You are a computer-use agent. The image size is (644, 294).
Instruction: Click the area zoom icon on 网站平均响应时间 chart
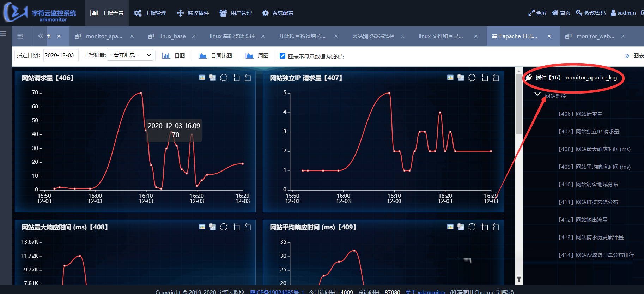[485, 227]
